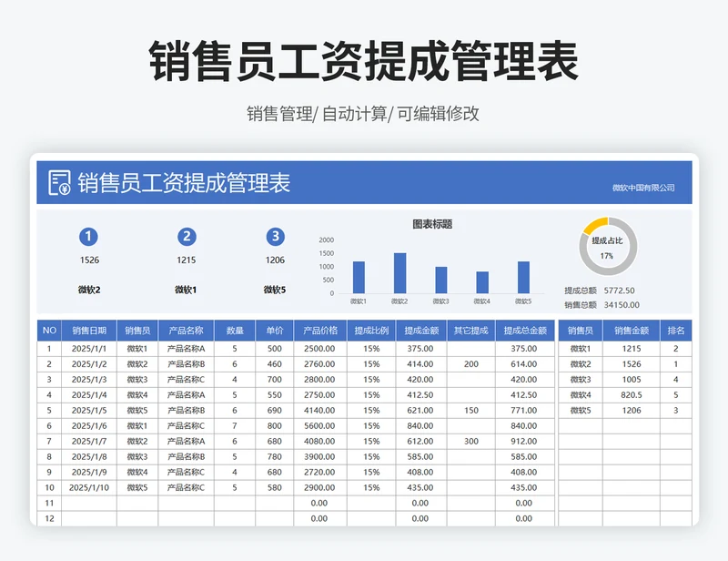Select the 300 other-commission cell

pyautogui.click(x=470, y=441)
